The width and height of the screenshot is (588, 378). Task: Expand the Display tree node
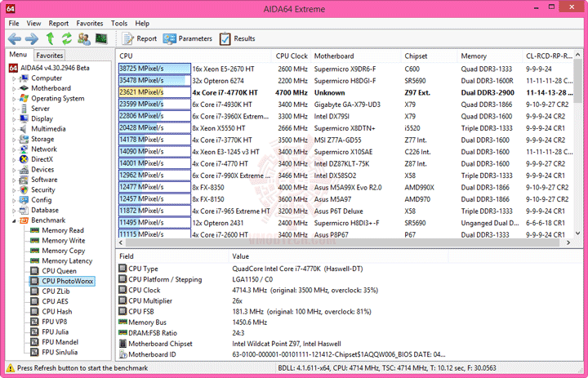click(x=14, y=119)
